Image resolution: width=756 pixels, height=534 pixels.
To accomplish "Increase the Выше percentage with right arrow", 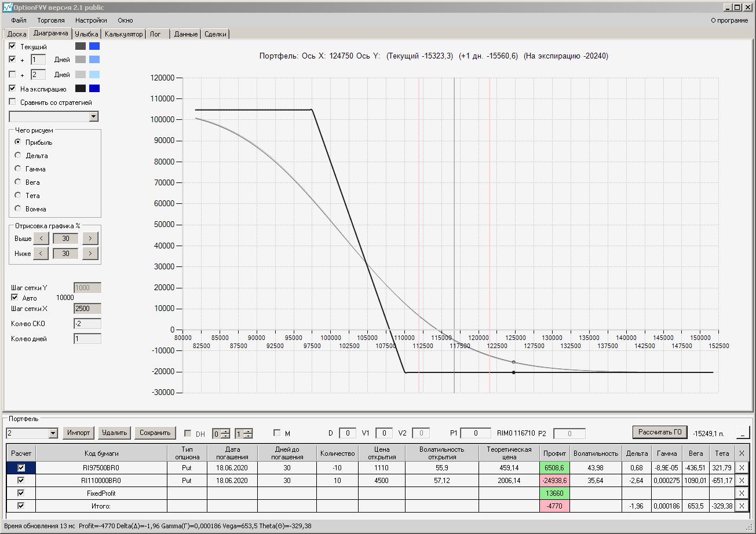I will coord(90,238).
